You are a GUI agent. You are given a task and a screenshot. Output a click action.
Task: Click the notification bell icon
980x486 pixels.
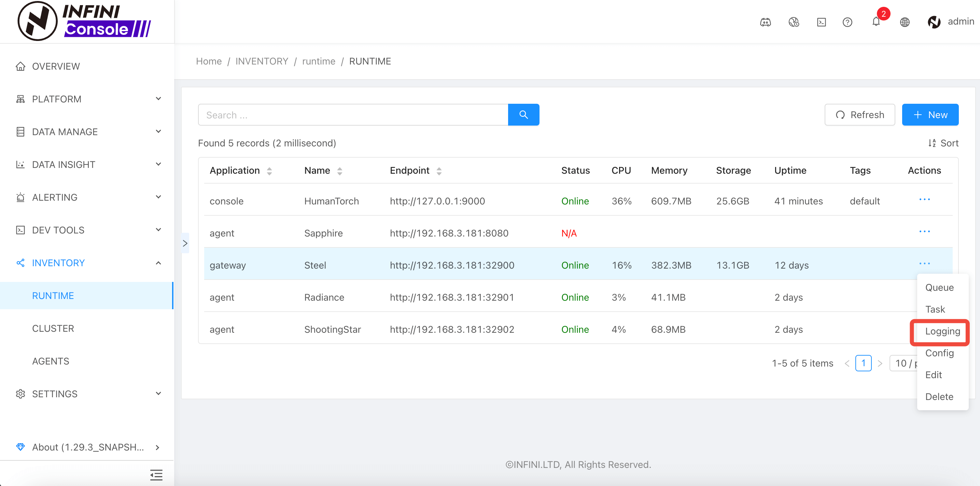[876, 22]
